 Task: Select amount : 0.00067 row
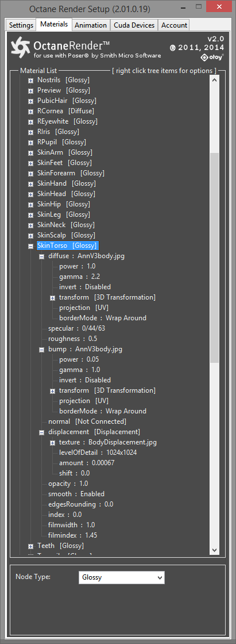87,463
